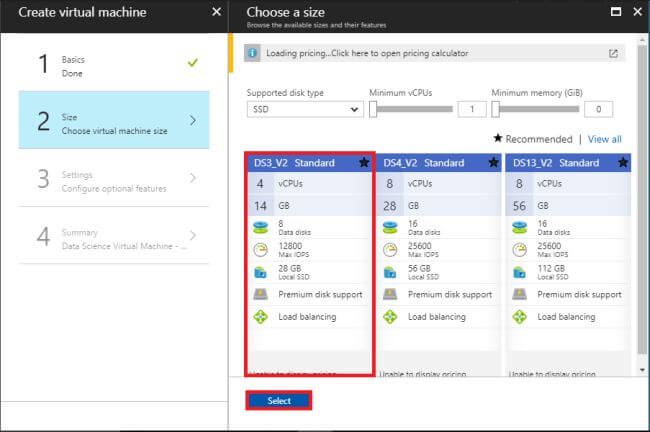This screenshot has width=650, height=432.
Task: Click the Max IOPS gauge icon in DS4_V2
Action: point(390,250)
